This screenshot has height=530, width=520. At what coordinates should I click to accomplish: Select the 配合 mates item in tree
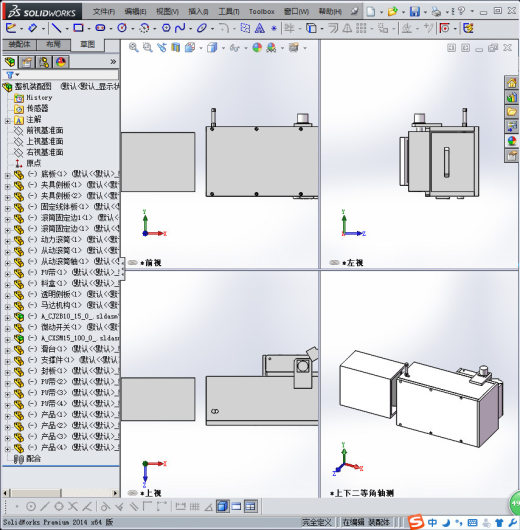point(33,459)
